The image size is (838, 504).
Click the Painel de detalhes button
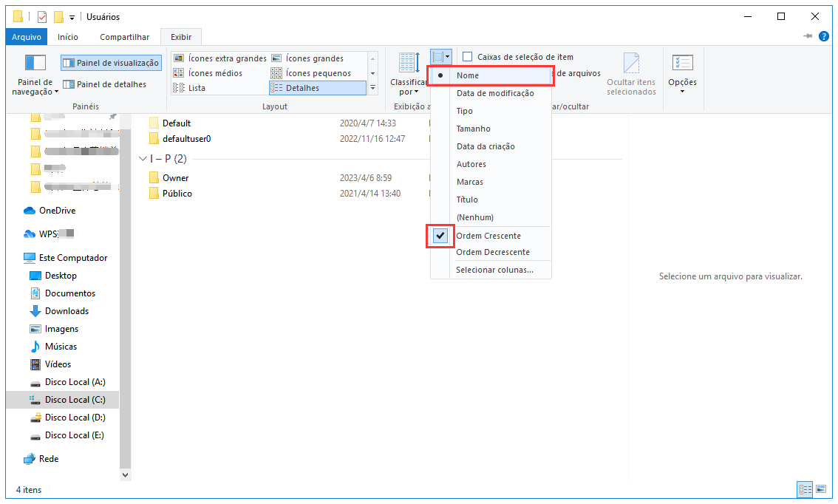point(105,85)
